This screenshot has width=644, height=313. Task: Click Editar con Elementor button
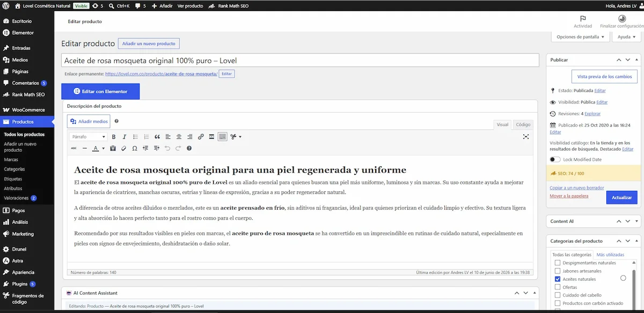(x=100, y=92)
